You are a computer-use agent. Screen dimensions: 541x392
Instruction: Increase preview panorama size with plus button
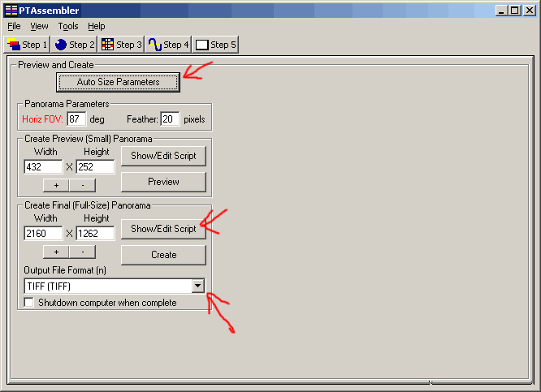tap(55, 185)
